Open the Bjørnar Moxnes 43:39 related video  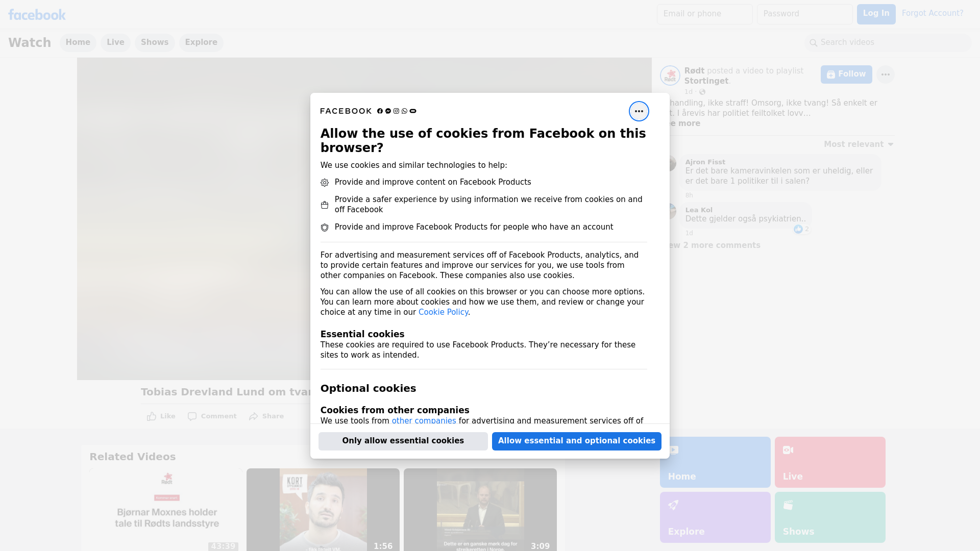167,510
